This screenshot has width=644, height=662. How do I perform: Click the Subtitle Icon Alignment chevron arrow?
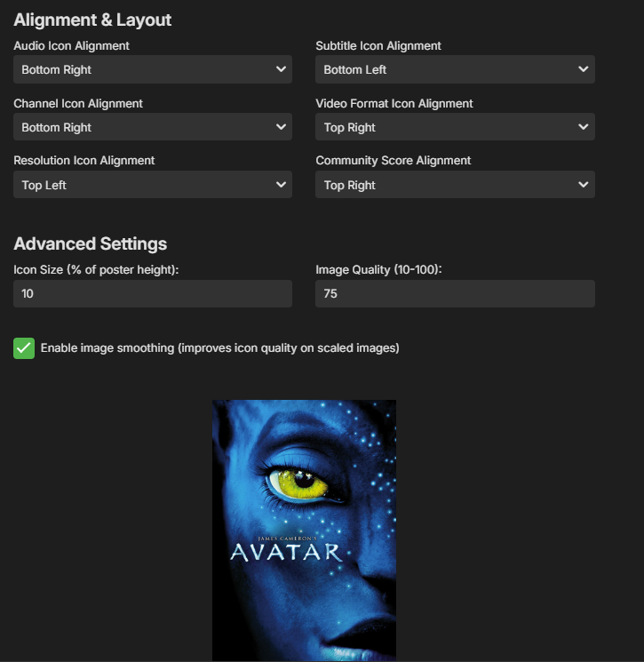coord(584,68)
